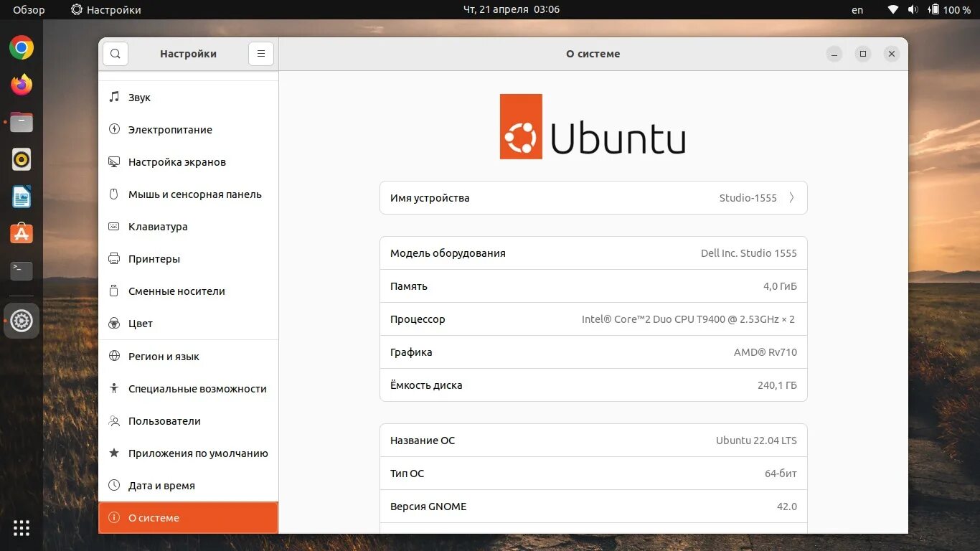
Task: Select the sound note icon
Action: [114, 97]
